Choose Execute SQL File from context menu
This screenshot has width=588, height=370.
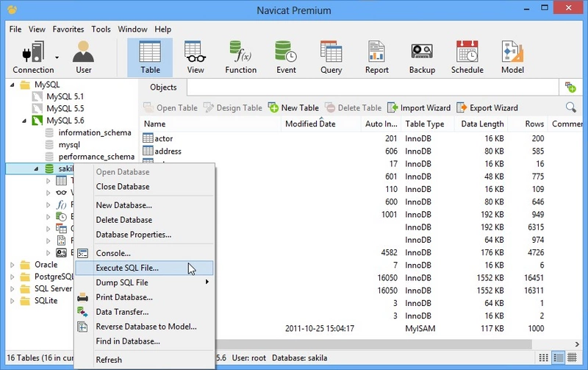pyautogui.click(x=144, y=268)
